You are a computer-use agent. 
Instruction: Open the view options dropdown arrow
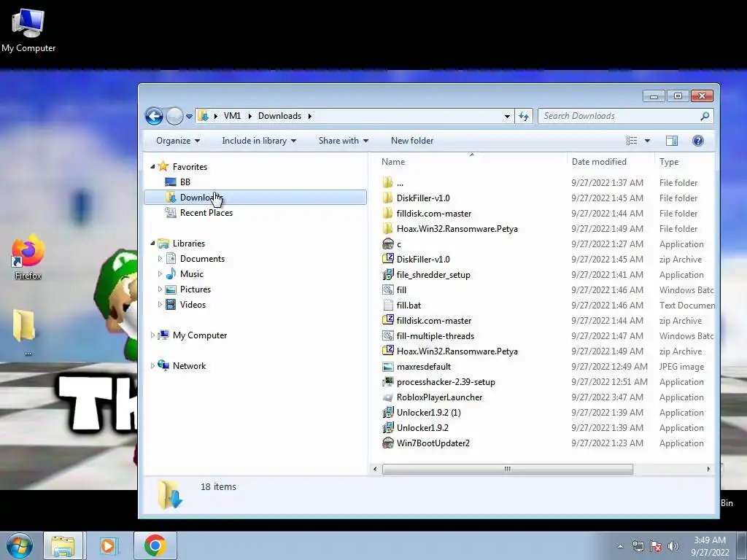pos(647,141)
